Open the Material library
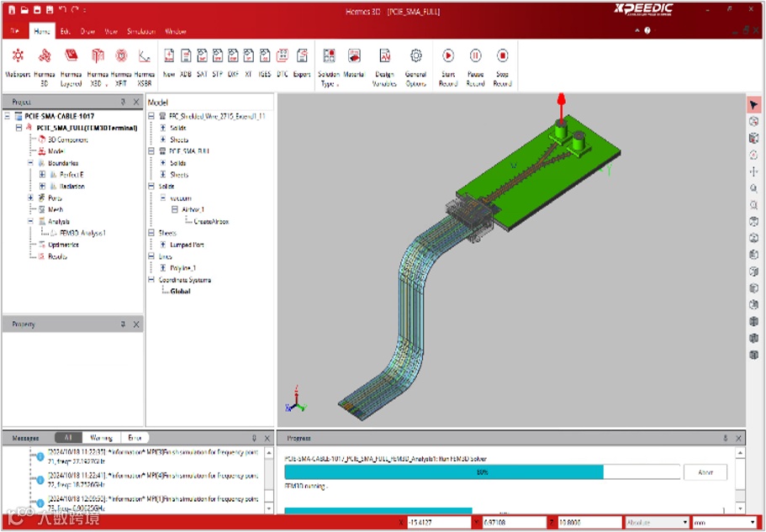Screen dimensions: 766x532 [x=354, y=63]
